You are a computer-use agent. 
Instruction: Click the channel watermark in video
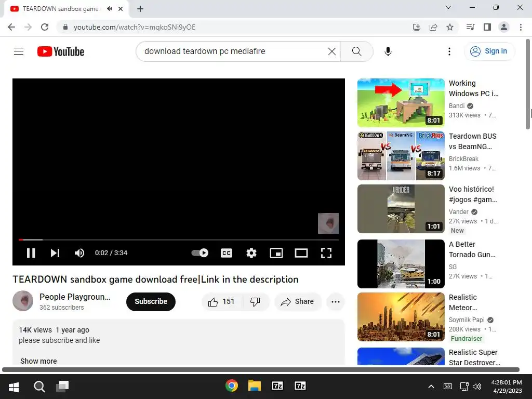pyautogui.click(x=328, y=223)
